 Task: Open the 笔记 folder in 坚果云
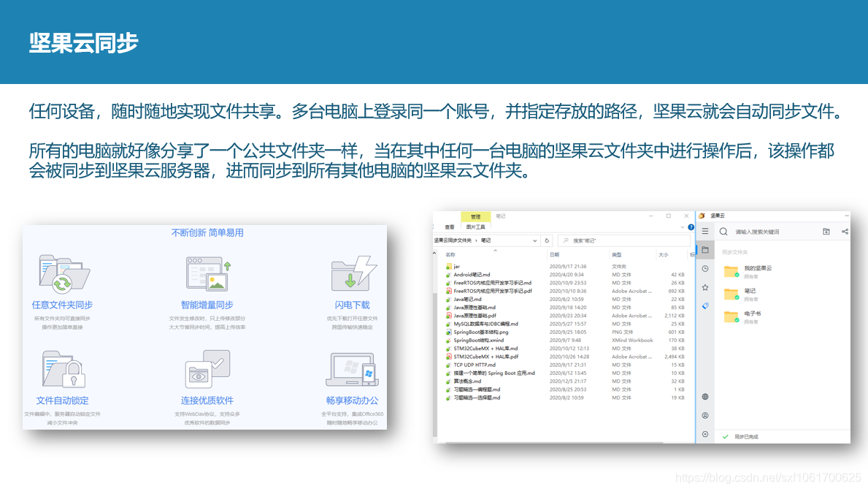click(x=741, y=294)
